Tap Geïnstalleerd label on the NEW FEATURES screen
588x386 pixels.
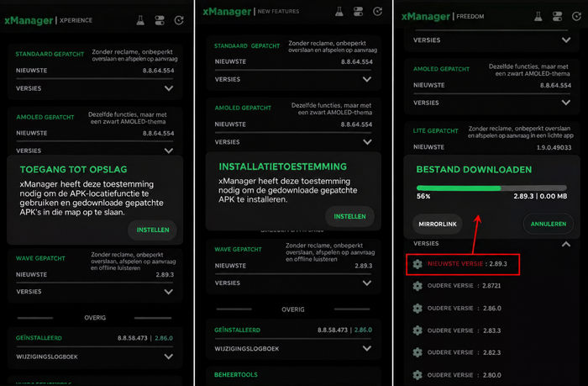(238, 330)
